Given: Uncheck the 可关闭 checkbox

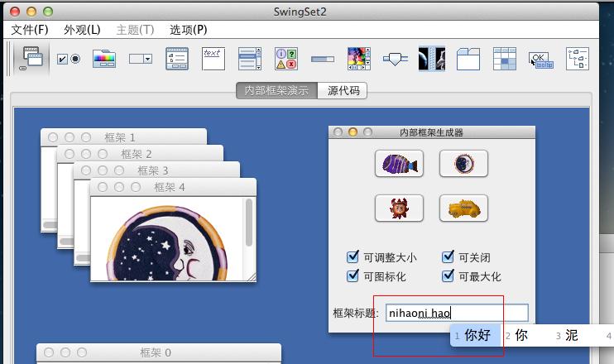Looking at the screenshot, I should pyautogui.click(x=449, y=257).
